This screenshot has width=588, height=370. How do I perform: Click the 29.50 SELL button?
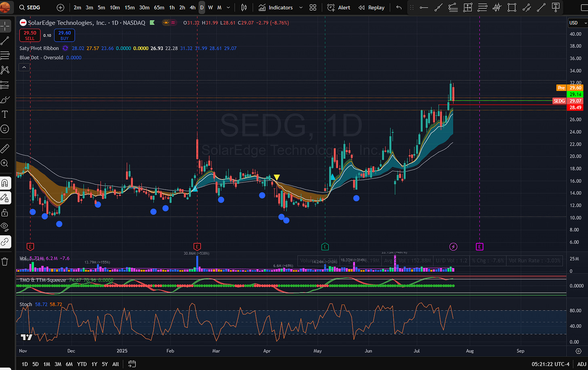coord(30,35)
